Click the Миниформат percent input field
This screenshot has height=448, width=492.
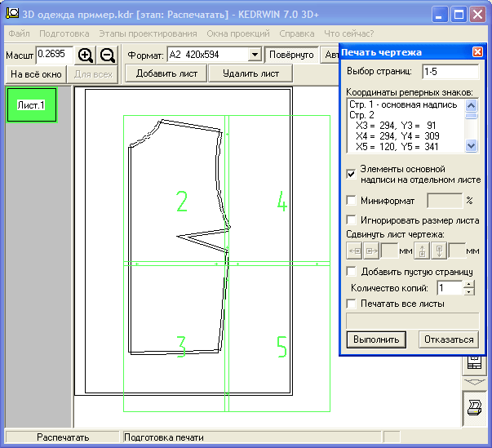(445, 201)
